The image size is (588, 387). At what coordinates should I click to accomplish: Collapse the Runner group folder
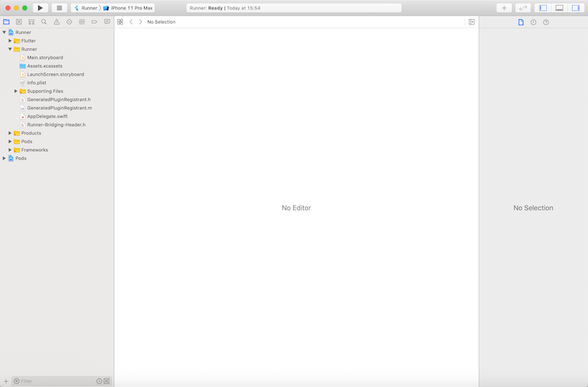click(x=10, y=49)
